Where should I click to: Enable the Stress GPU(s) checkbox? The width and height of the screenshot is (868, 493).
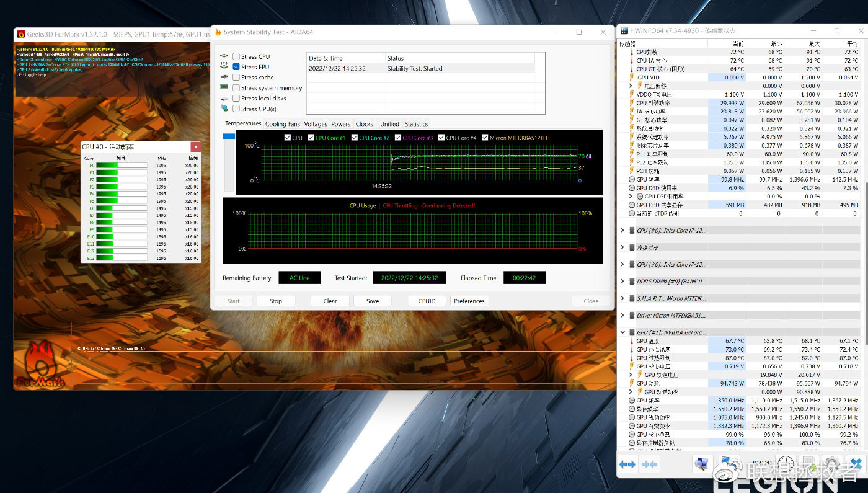(x=236, y=109)
